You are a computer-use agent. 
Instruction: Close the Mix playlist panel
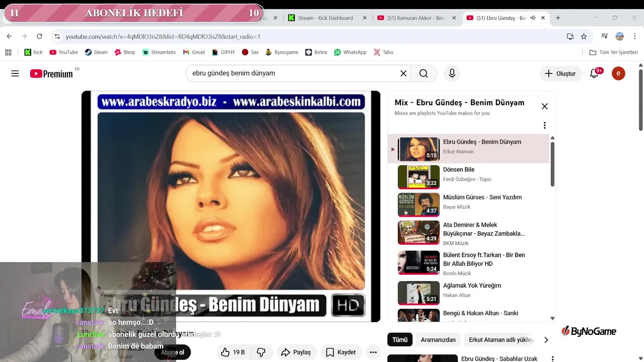[x=544, y=106]
